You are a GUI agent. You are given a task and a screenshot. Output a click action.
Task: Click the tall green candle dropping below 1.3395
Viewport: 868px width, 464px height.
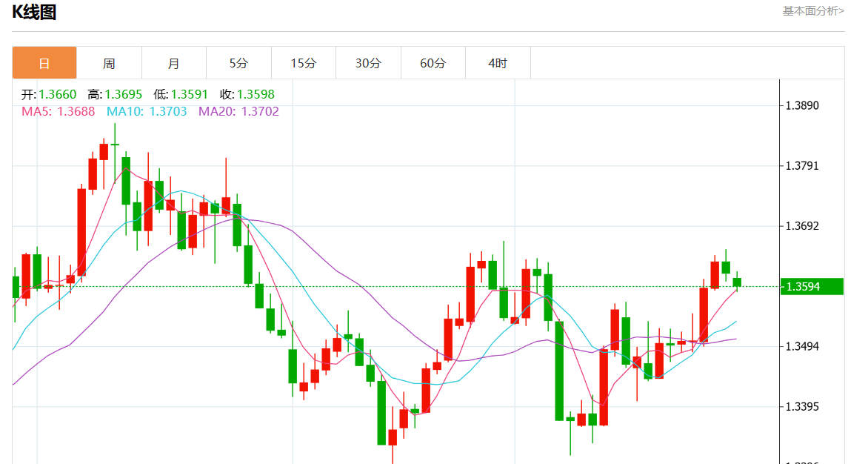point(559,371)
